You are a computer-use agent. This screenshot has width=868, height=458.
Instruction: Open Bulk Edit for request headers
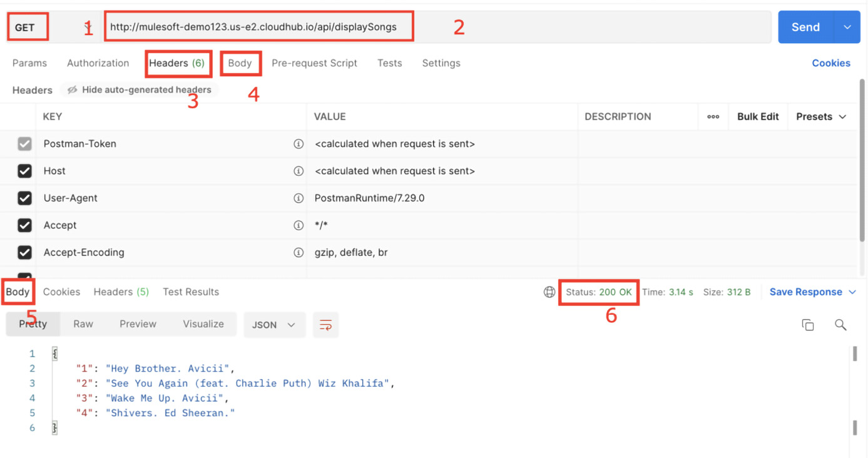tap(757, 116)
